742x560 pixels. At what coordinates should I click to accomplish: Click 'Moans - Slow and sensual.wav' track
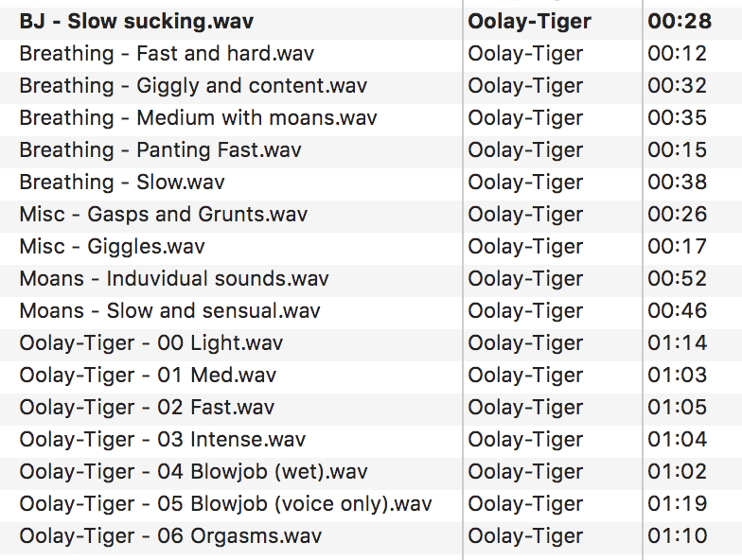coord(169,310)
